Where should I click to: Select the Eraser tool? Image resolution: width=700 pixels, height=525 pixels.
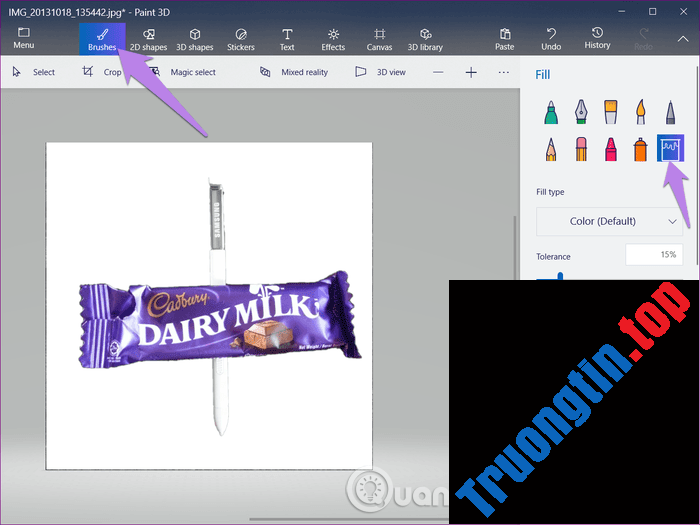[581, 149]
